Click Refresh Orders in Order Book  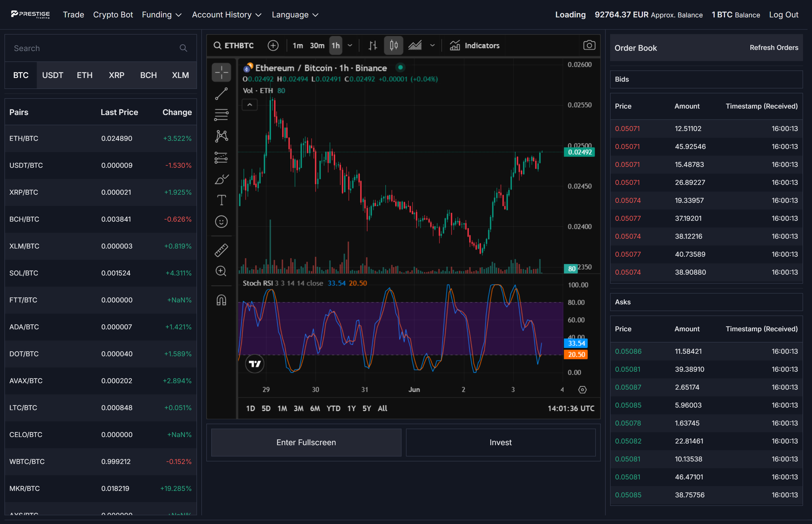(x=774, y=48)
